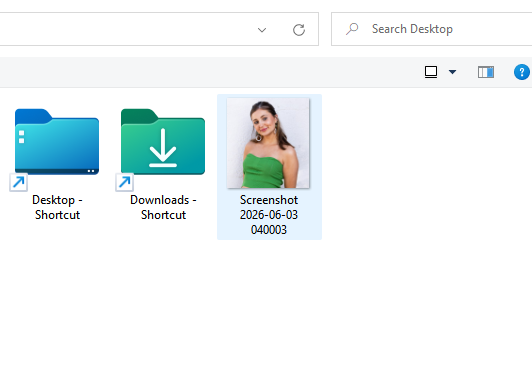The height and width of the screenshot is (370, 532).
Task: Expand the address bar history dropdown
Action: [x=262, y=30]
